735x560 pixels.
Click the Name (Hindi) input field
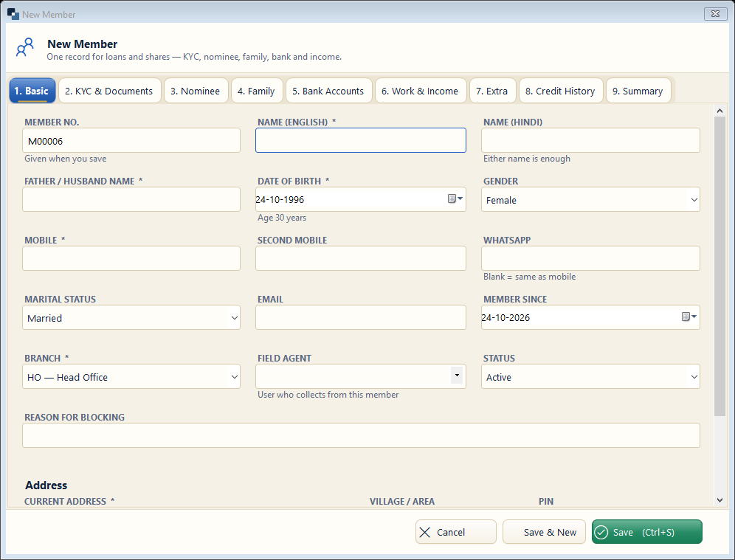(x=590, y=140)
